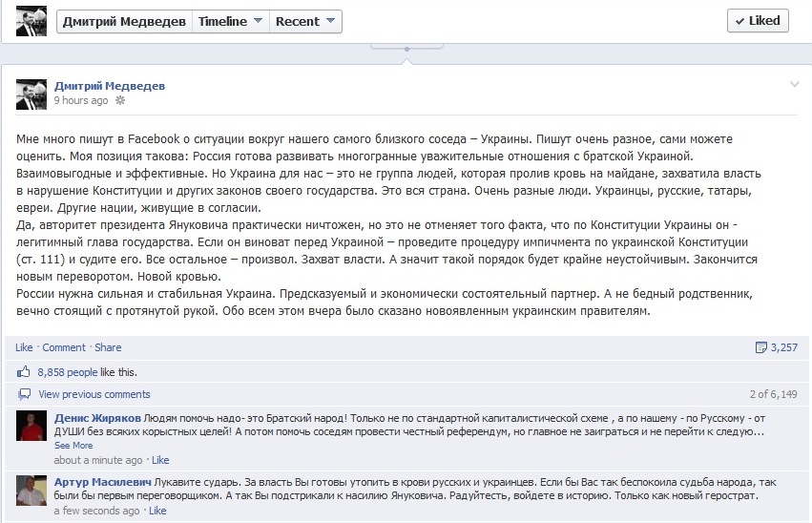Share the post using the Share link
The width and height of the screenshot is (812, 523).
108,347
